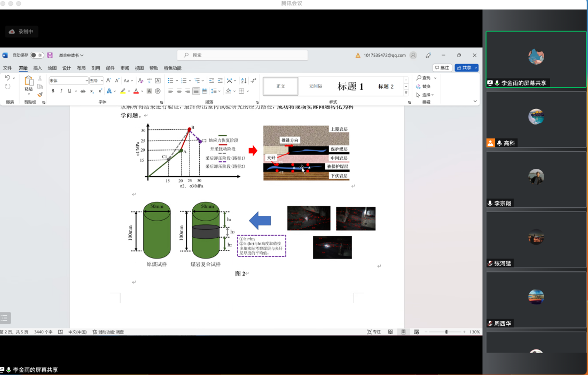The height and width of the screenshot is (375, 588).
Task: Click the zoom slider in status bar
Action: 446,332
